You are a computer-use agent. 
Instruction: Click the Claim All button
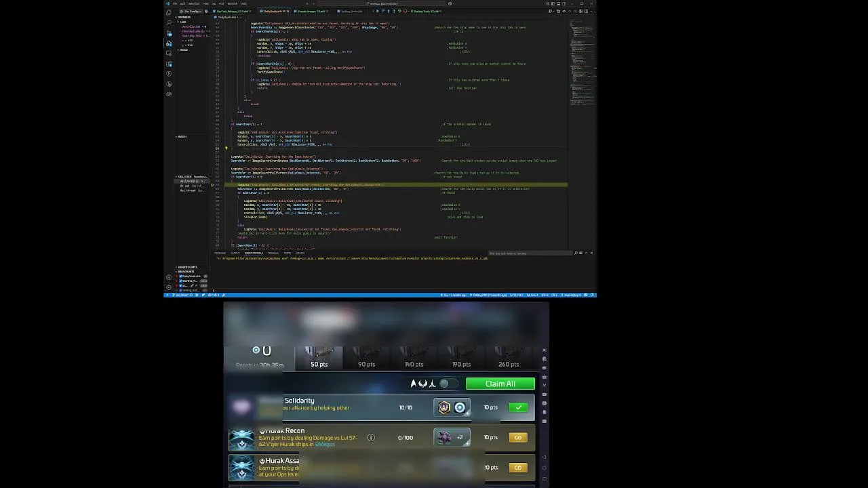click(x=500, y=384)
